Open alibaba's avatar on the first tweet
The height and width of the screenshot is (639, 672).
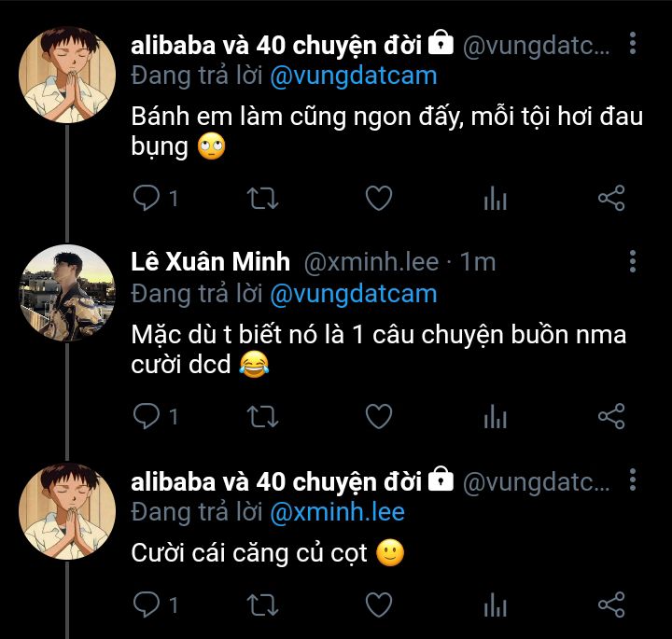coord(66,75)
